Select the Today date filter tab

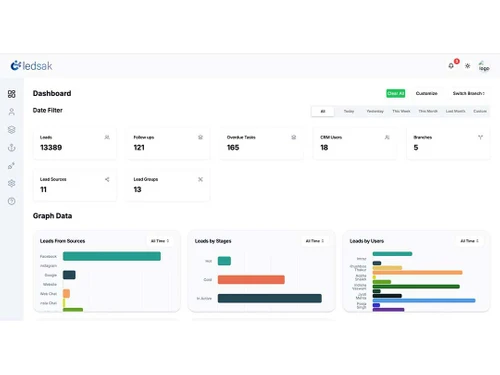[349, 111]
